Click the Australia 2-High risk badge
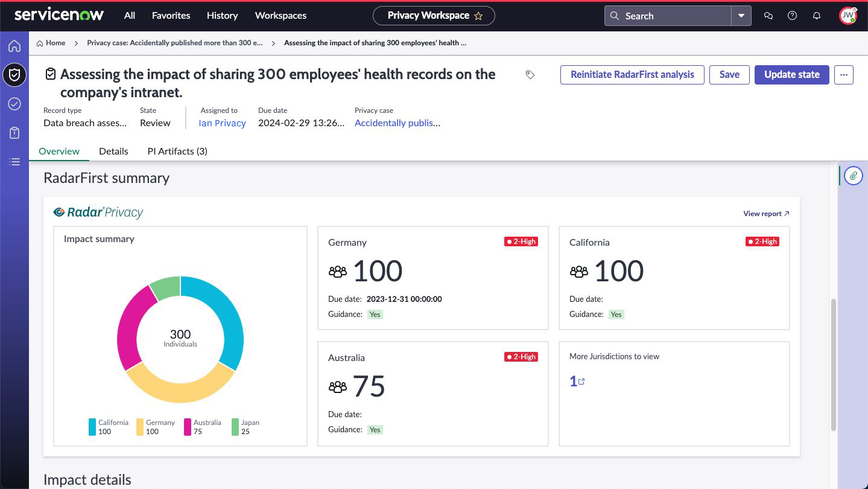Viewport: 868px width, 489px height. coord(521,357)
